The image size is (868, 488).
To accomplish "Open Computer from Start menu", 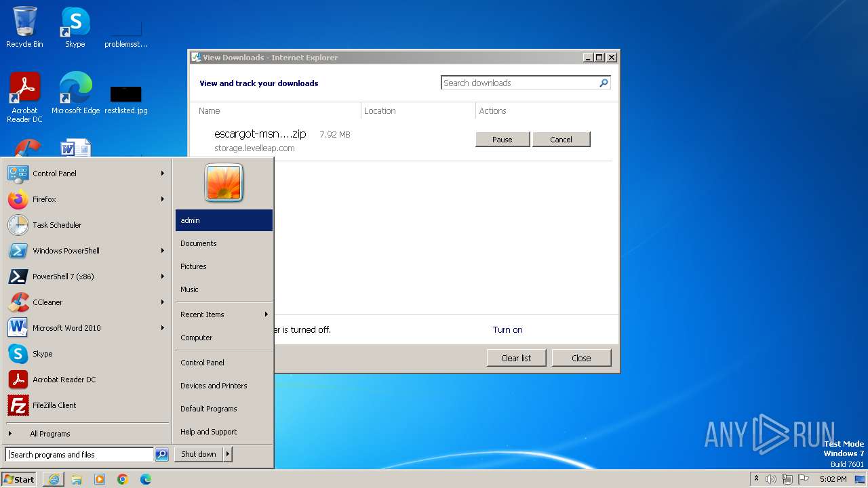I will (224, 338).
